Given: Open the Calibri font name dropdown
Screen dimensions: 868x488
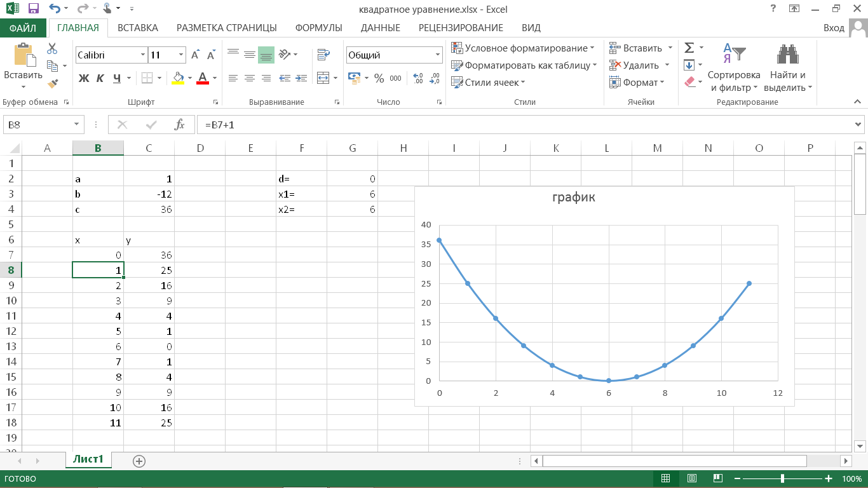Looking at the screenshot, I should point(143,55).
